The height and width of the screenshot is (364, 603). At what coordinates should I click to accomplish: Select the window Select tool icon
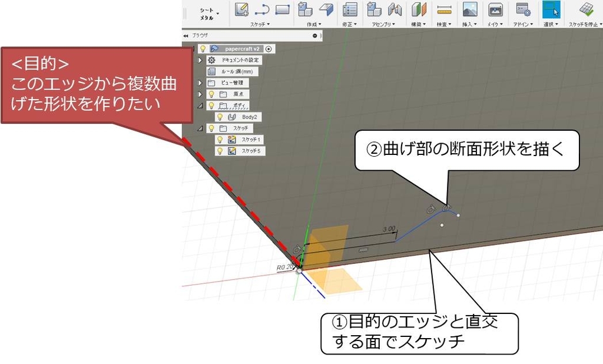pyautogui.click(x=551, y=9)
